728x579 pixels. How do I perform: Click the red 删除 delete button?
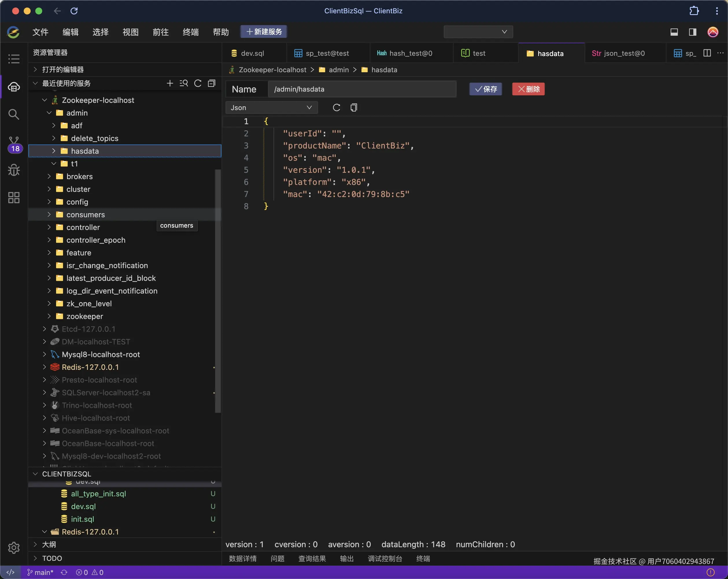[x=528, y=89]
